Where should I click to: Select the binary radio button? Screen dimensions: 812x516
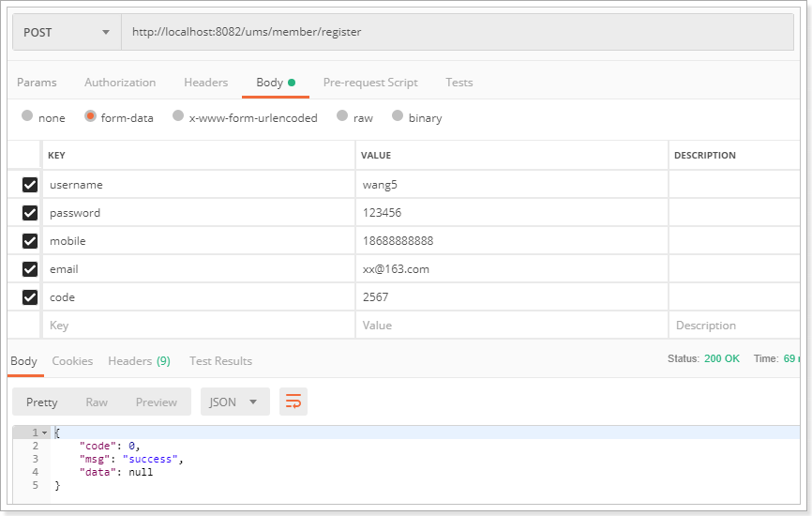pos(398,117)
